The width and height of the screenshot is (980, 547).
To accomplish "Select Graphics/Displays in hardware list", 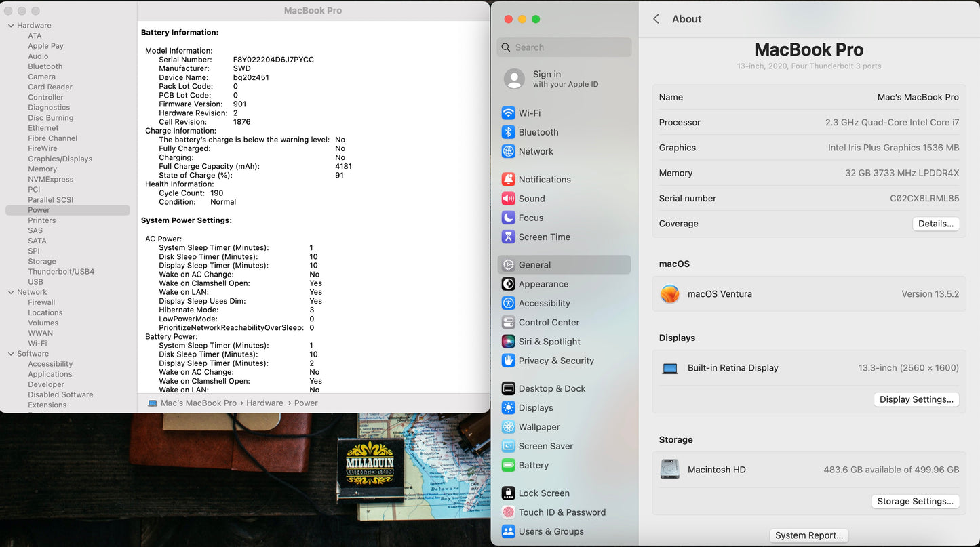I will pyautogui.click(x=60, y=159).
